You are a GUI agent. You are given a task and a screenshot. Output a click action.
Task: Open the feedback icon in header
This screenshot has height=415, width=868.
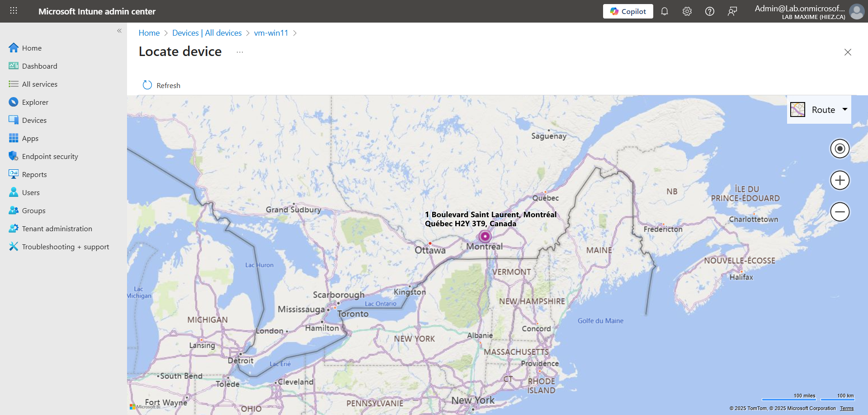[x=732, y=11]
